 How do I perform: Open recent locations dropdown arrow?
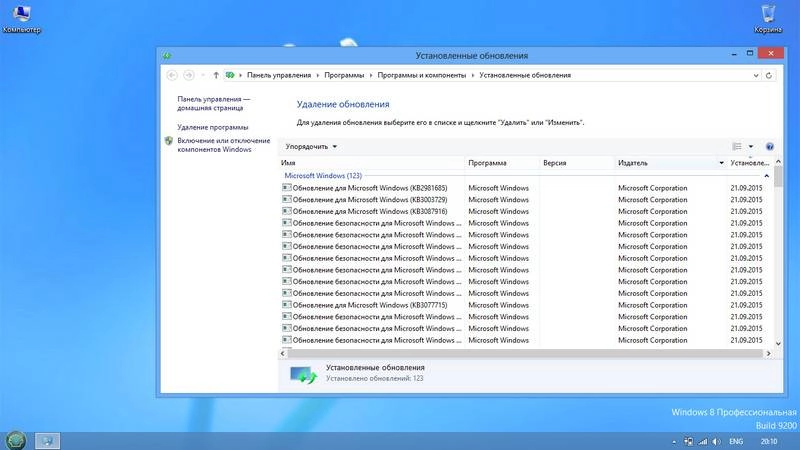(x=203, y=75)
